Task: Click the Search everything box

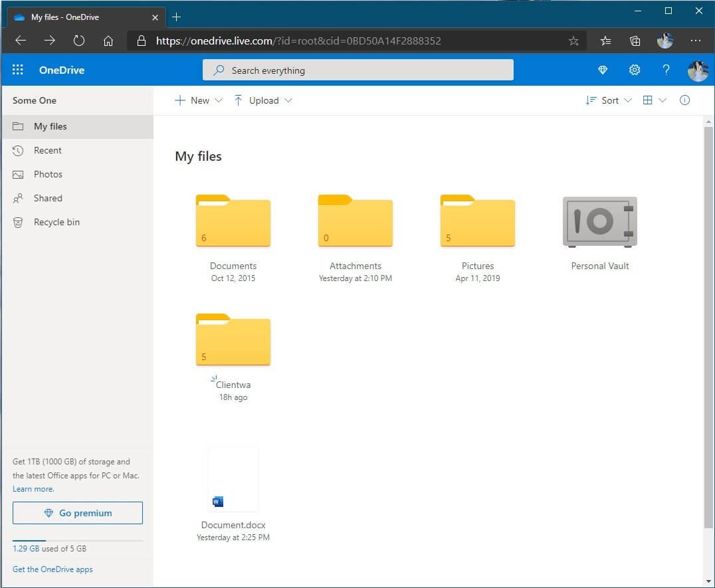Action: pyautogui.click(x=358, y=70)
